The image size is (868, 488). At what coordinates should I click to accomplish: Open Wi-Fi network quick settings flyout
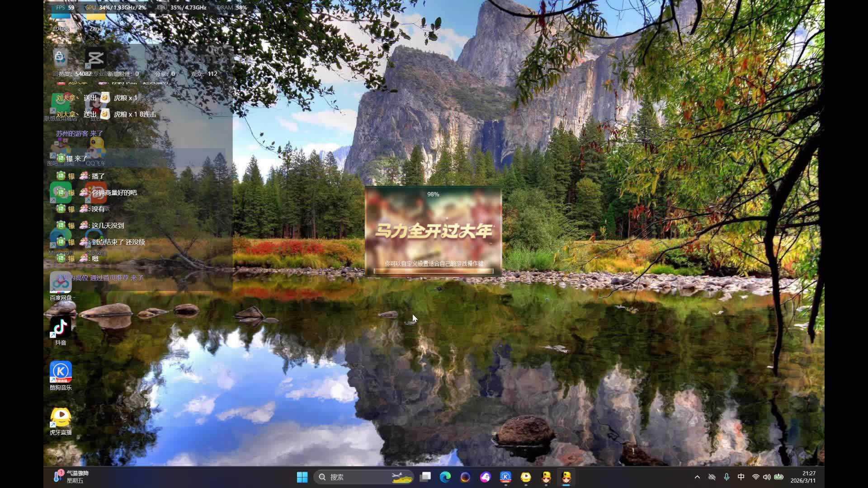[755, 477]
